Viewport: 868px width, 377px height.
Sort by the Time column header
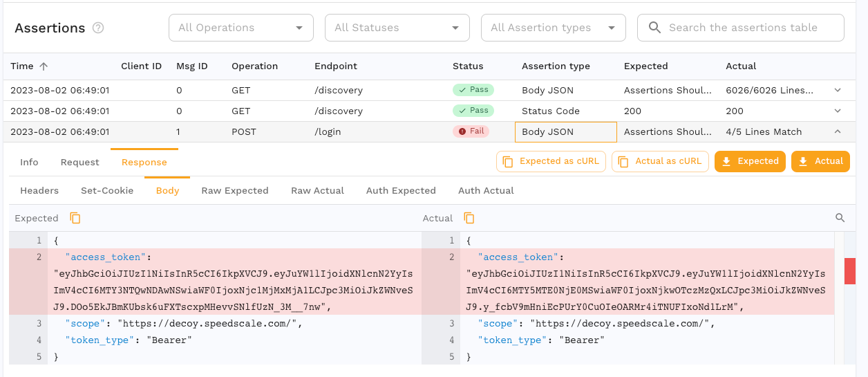(x=22, y=66)
